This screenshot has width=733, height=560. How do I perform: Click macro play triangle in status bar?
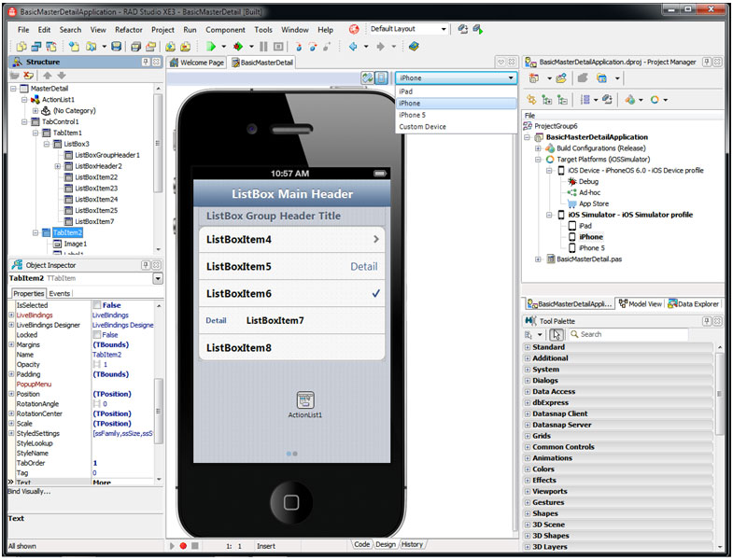172,545
